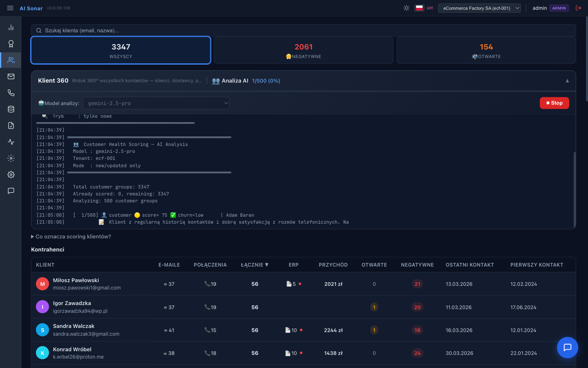This screenshot has height=368, width=588.
Task: Switch language to English flag
Action: click(430, 8)
